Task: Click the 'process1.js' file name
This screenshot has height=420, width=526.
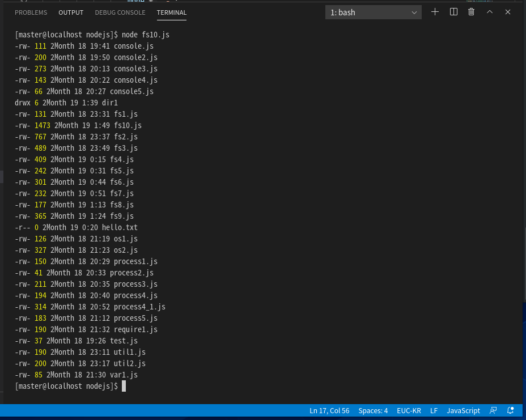Action: 135,262
